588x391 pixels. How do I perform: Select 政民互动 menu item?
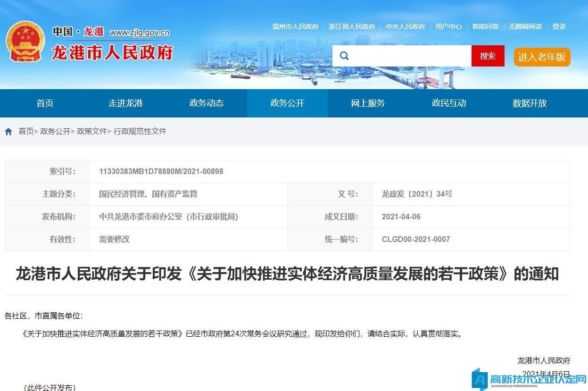coord(449,103)
